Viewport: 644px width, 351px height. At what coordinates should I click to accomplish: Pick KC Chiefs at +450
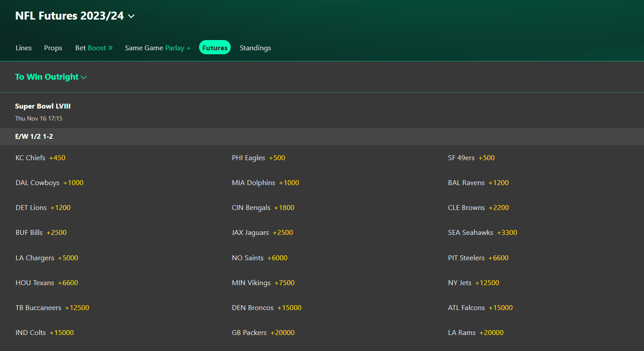[x=41, y=158]
